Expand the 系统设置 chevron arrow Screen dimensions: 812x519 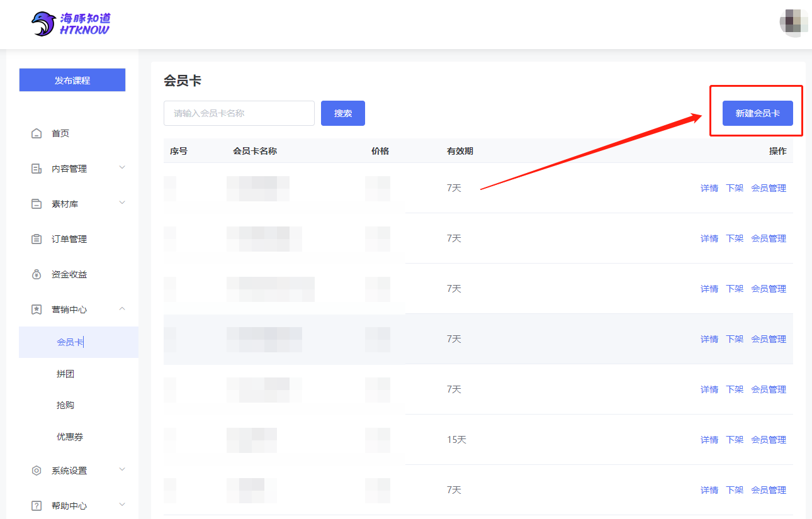(x=122, y=470)
